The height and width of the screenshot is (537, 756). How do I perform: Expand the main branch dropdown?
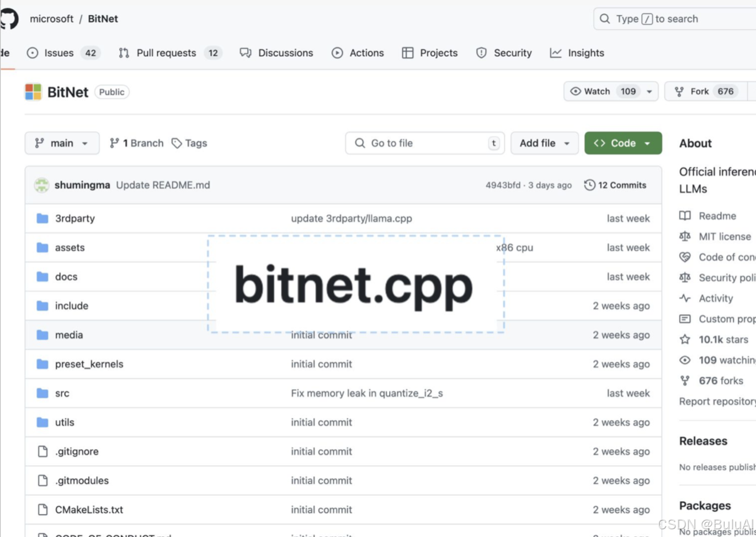62,143
